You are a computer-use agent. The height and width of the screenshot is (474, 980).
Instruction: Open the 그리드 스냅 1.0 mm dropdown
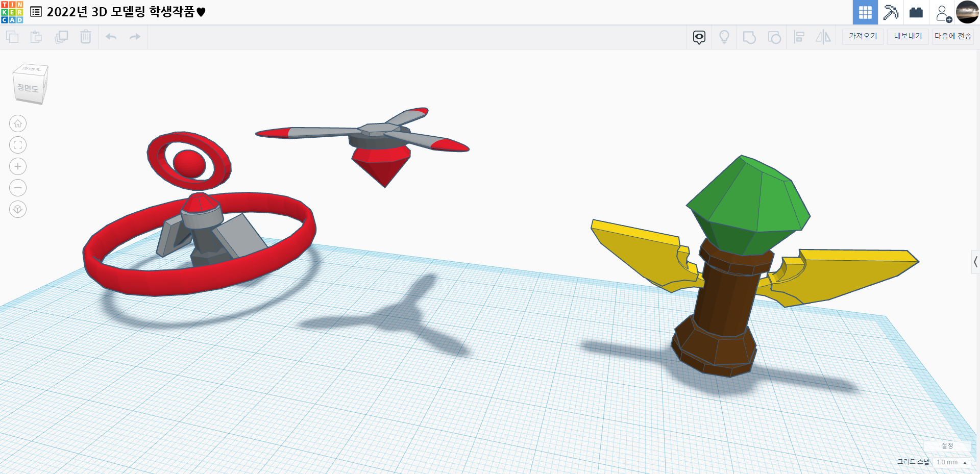click(x=952, y=462)
